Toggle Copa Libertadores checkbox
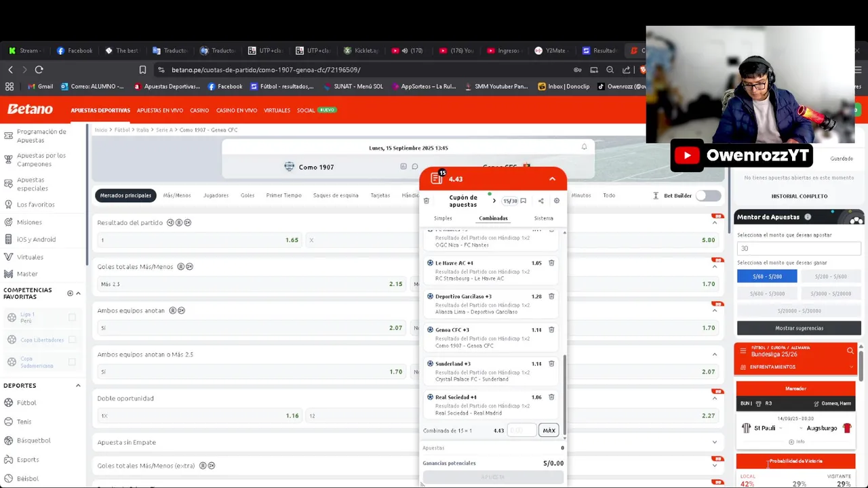This screenshot has width=868, height=488. (x=72, y=340)
